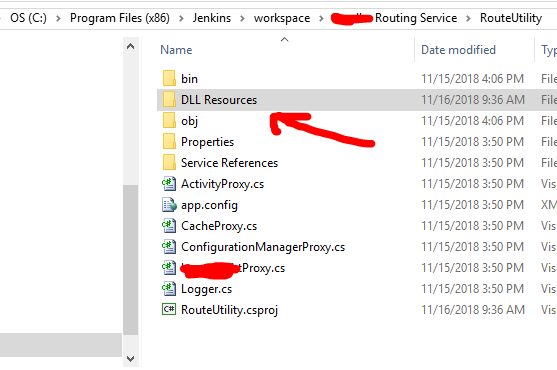
Task: Select the obj folder icon
Action: (169, 120)
